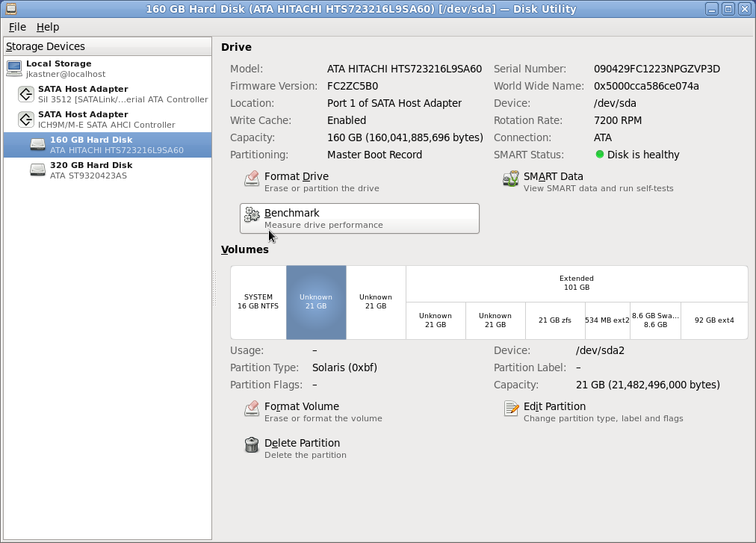Click the Benchmark button label
Viewport: 756px width, 543px height.
(292, 214)
